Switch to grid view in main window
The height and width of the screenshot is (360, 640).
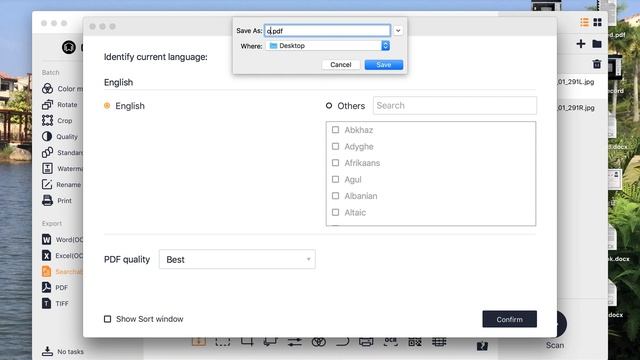coord(598,22)
